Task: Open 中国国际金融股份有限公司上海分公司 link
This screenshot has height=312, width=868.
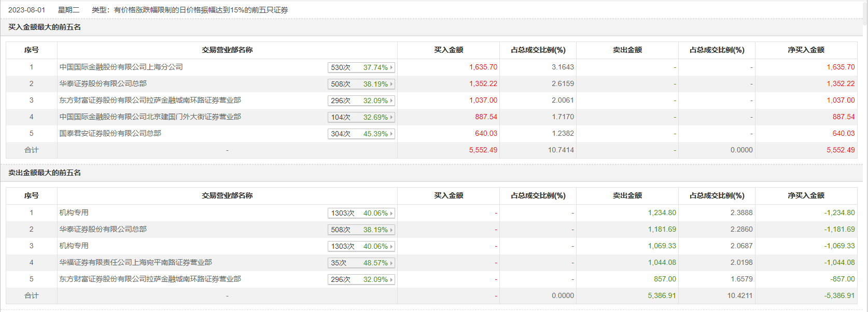Action: click(121, 67)
